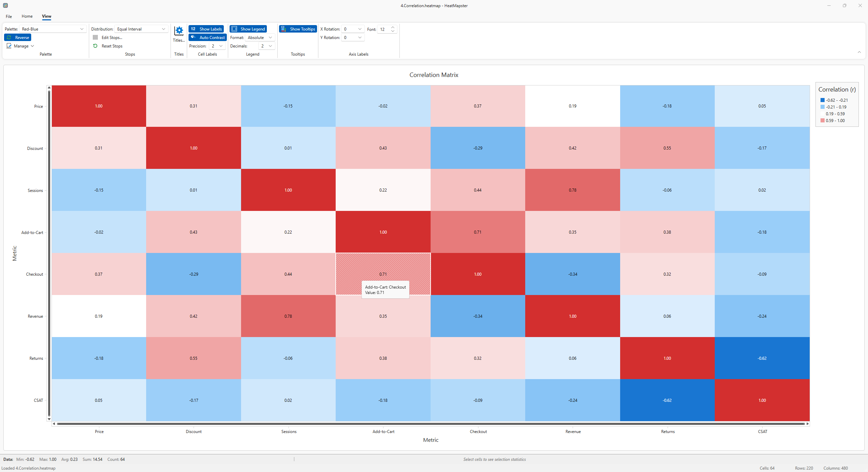Collapse the ribbon with the chevron
This screenshot has width=868, height=472.
point(859,52)
